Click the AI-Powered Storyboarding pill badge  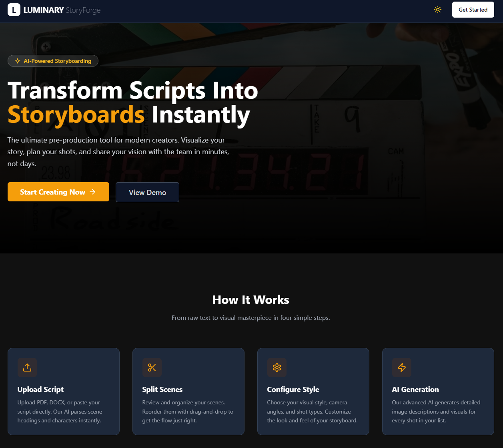tap(53, 60)
